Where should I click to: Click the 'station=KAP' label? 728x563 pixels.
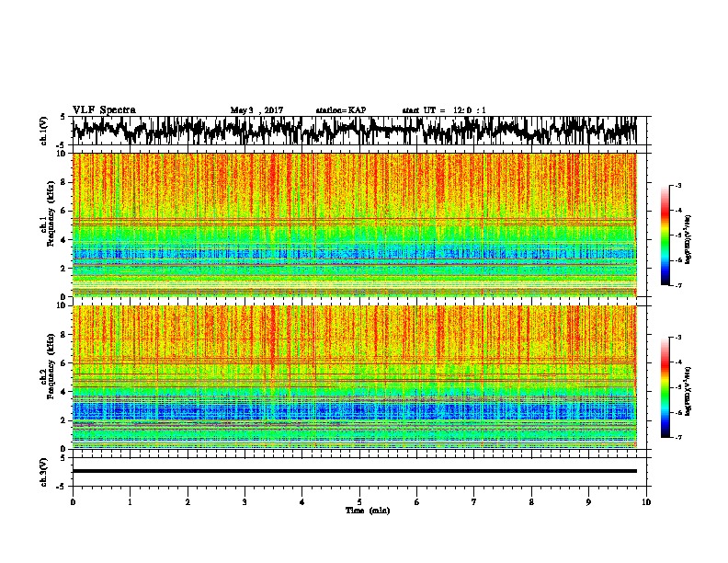[x=341, y=110]
